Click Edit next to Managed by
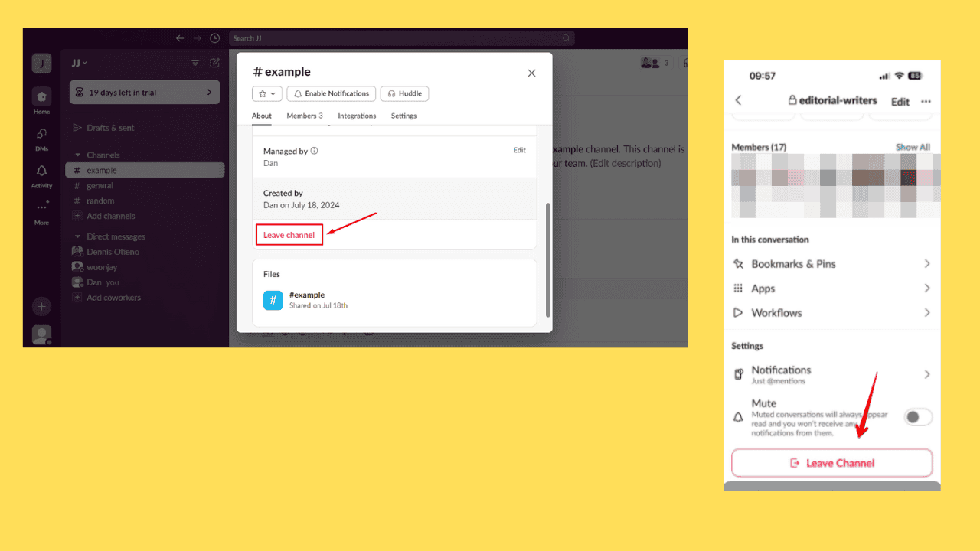Viewport: 980px width, 551px height. 519,150
